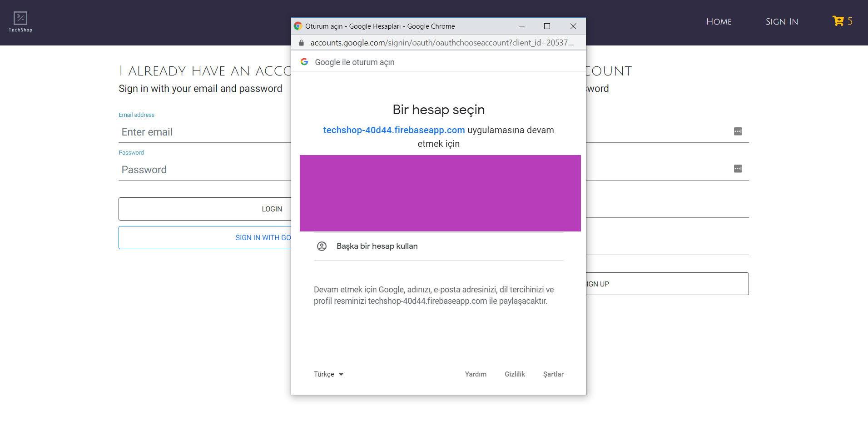Close the Google sign-in popup window

[x=573, y=26]
